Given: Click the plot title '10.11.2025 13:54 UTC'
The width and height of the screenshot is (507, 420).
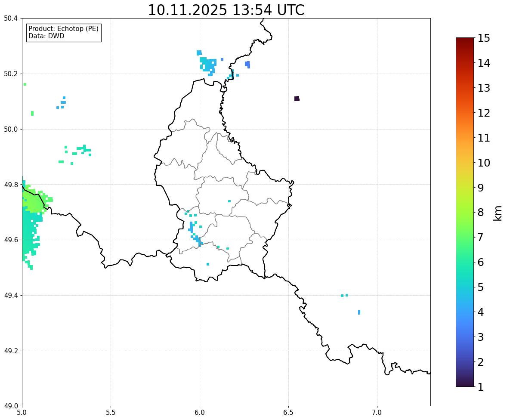Looking at the screenshot, I should pyautogui.click(x=226, y=10).
